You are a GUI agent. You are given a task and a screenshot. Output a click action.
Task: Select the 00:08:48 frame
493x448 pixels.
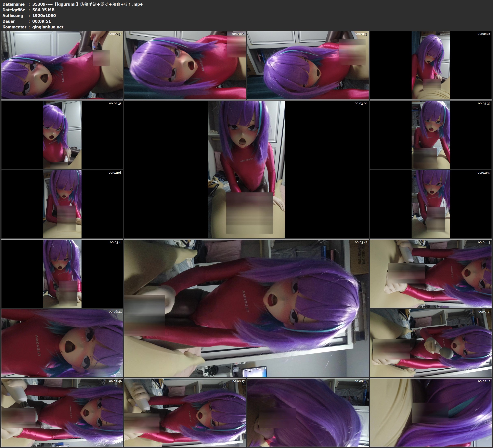coord(308,412)
